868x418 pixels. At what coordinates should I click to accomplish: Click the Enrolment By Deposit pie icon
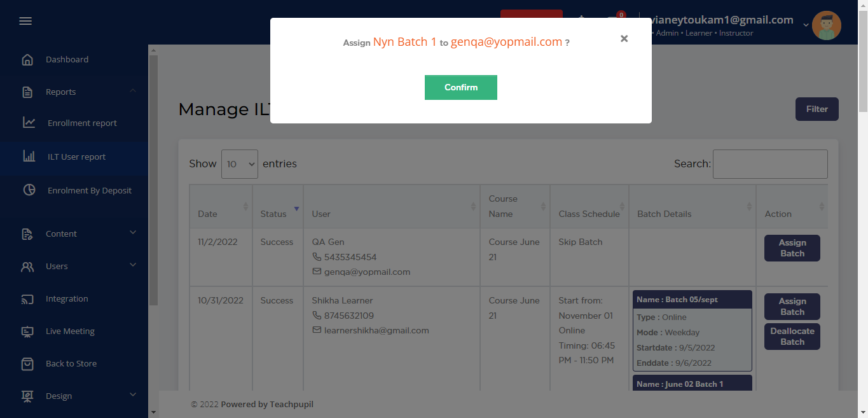[29, 190]
